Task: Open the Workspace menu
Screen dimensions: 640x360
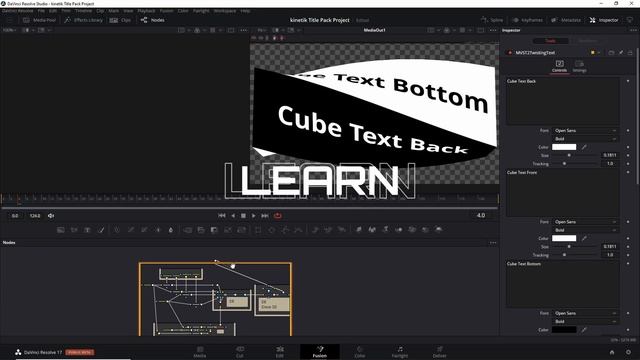Action: 225,11
